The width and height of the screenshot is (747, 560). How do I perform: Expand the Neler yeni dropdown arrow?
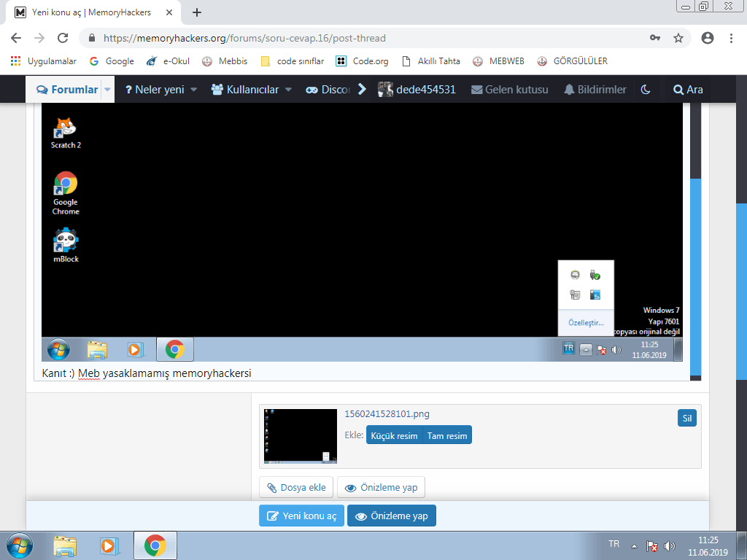coord(194,90)
